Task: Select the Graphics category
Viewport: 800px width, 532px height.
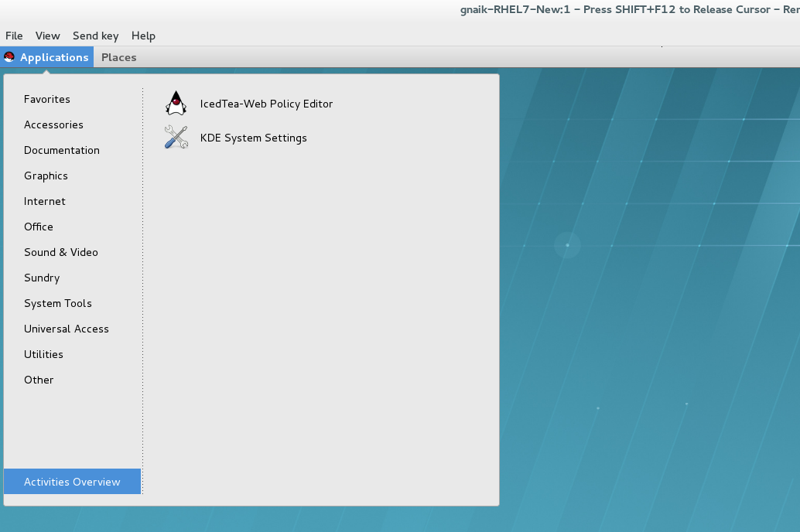Action: [46, 176]
